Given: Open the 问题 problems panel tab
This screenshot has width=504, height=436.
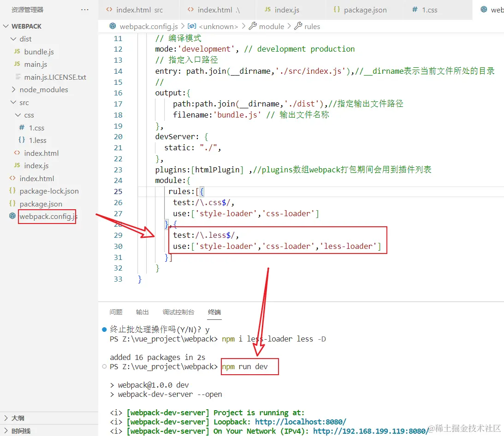Looking at the screenshot, I should tap(116, 312).
